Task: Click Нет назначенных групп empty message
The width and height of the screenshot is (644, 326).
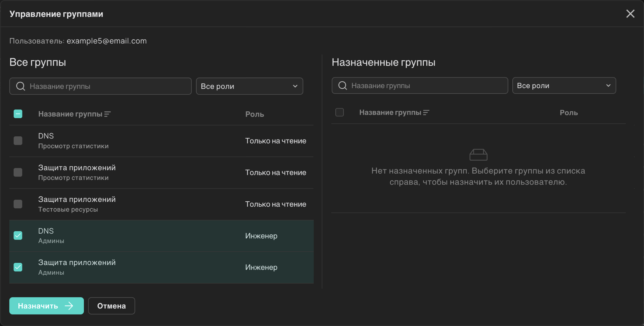Action: point(478,176)
